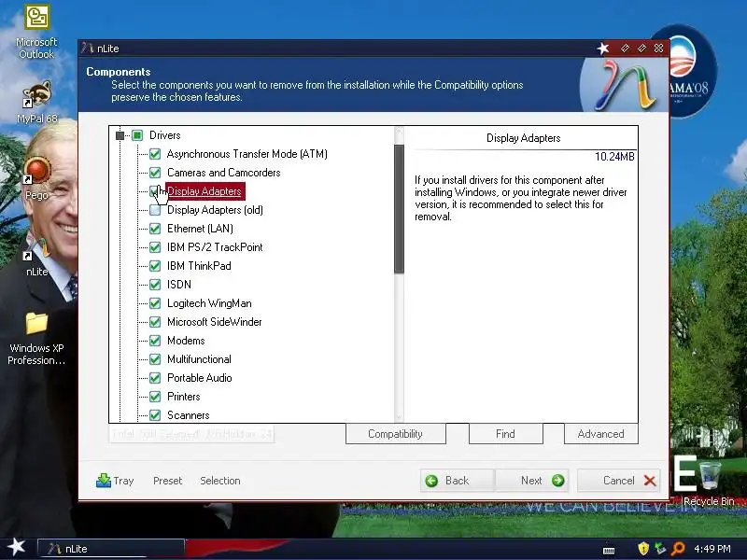Screen dimensions: 747x560
Task: Toggle the Drivers group checkbox
Action: point(137,135)
